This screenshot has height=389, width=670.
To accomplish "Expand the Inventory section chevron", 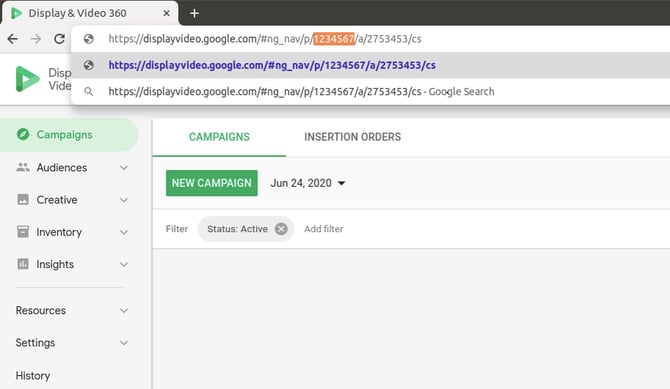I will 123,232.
